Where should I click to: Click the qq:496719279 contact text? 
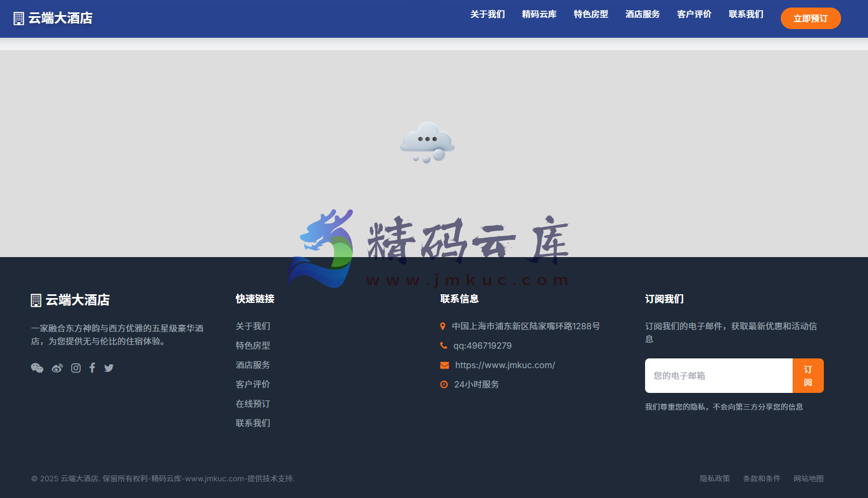point(482,345)
